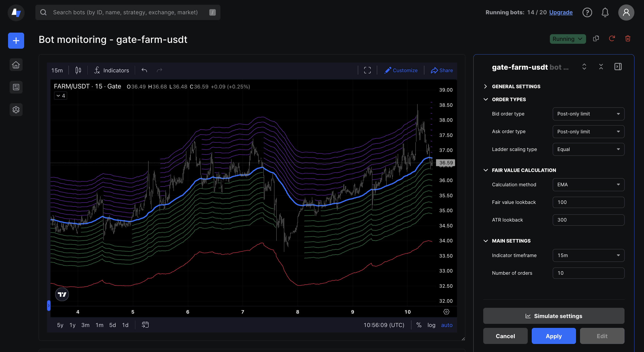Screen dimensions: 644x352
Task: Click the red restart bot icon
Action: [612, 39]
